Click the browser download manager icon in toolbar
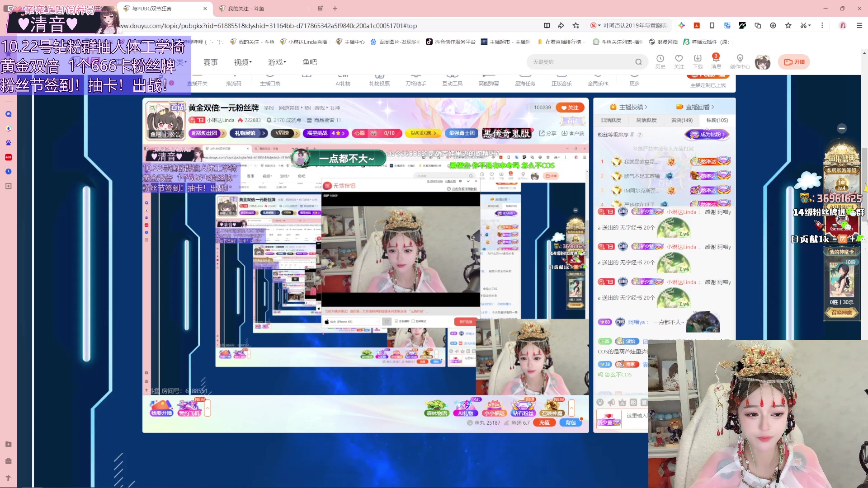Screen dimensions: 868x488 click(773, 26)
